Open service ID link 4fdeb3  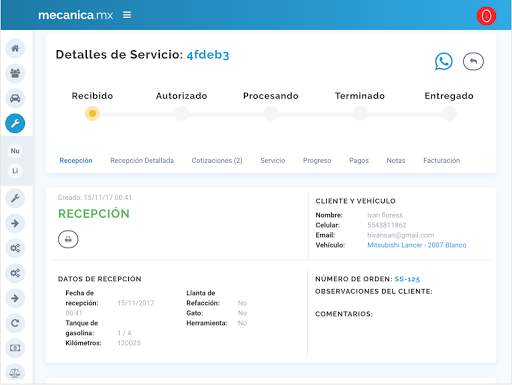tap(208, 55)
